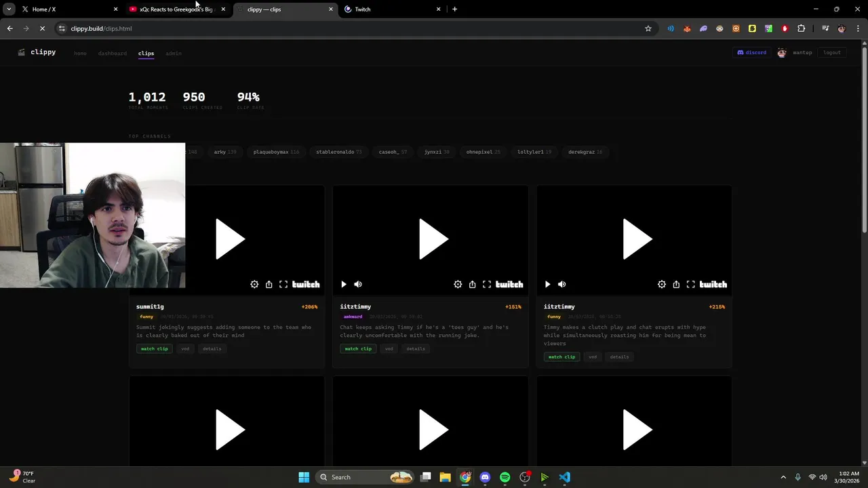The height and width of the screenshot is (488, 868).
Task: Click watch clip on awkward iitztimmy card
Action: pyautogui.click(x=358, y=349)
